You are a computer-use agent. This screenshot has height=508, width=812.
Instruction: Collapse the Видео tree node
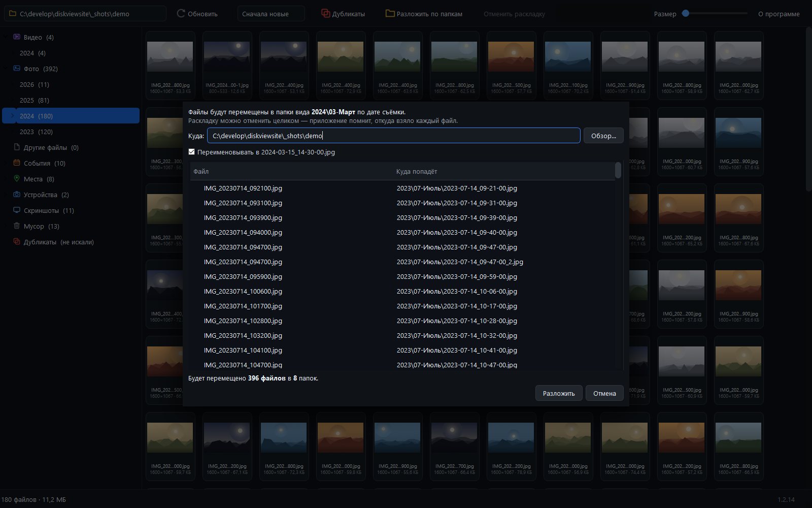(x=6, y=37)
